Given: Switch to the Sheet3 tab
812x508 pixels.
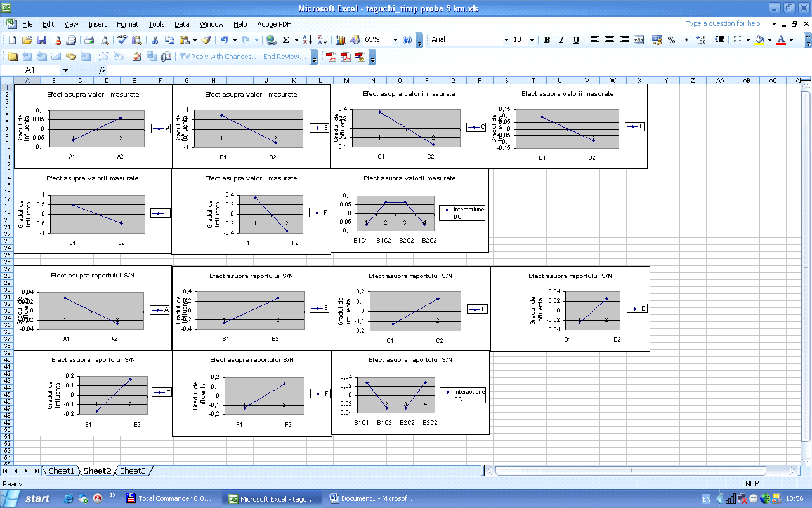Looking at the screenshot, I should (133, 471).
